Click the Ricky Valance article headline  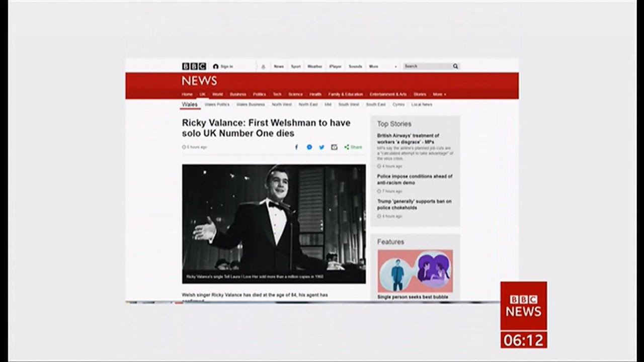coord(266,128)
